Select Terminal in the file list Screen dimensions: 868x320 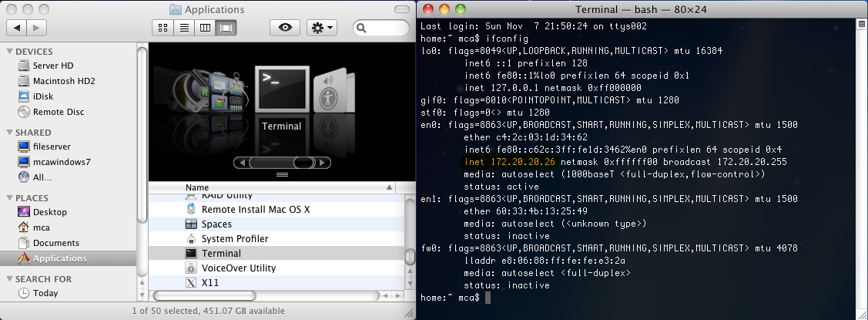point(276,253)
